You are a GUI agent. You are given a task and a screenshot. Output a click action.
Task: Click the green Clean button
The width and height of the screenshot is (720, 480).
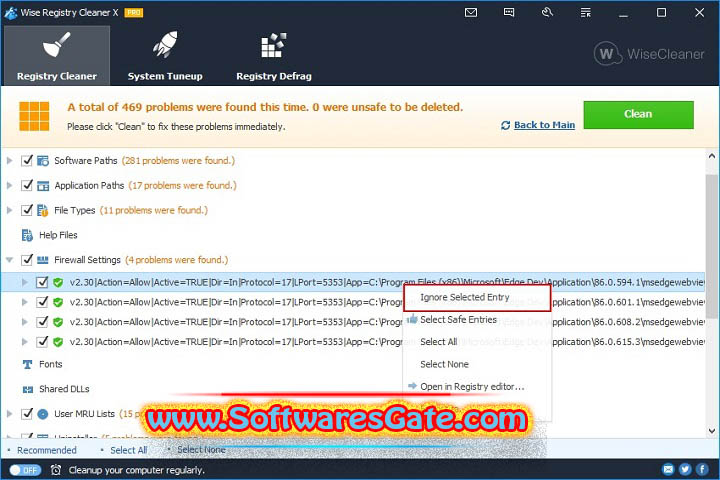(x=638, y=115)
